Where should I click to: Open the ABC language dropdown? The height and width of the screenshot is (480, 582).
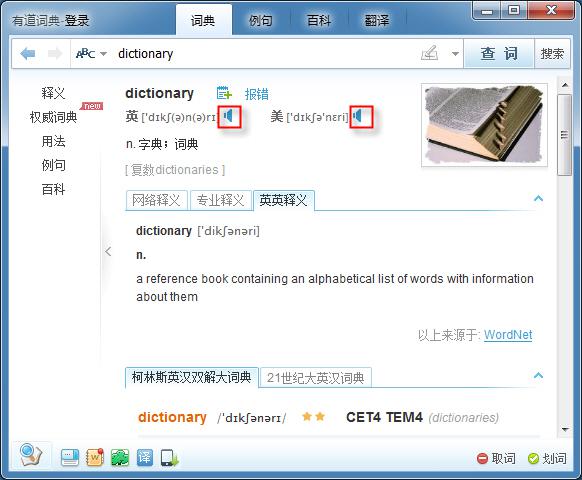click(x=91, y=53)
